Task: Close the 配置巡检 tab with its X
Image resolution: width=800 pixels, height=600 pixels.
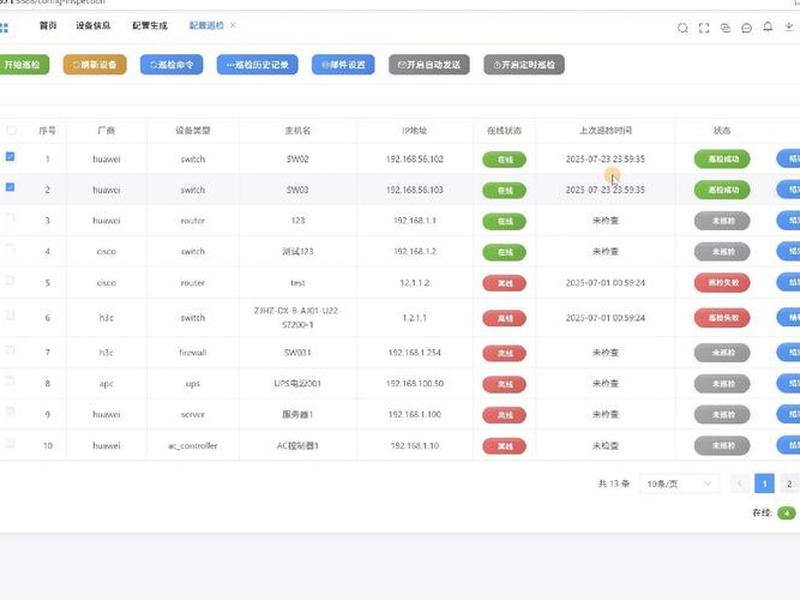Action: pos(233,25)
